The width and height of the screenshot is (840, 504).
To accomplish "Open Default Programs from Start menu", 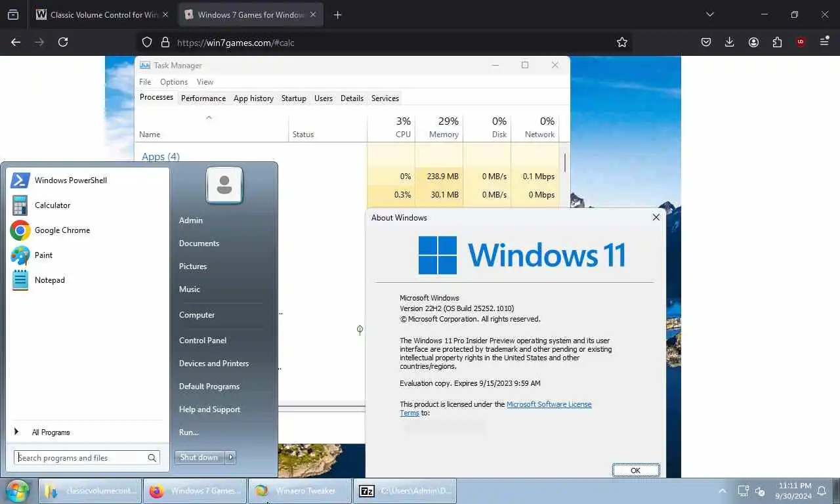I will tap(209, 387).
